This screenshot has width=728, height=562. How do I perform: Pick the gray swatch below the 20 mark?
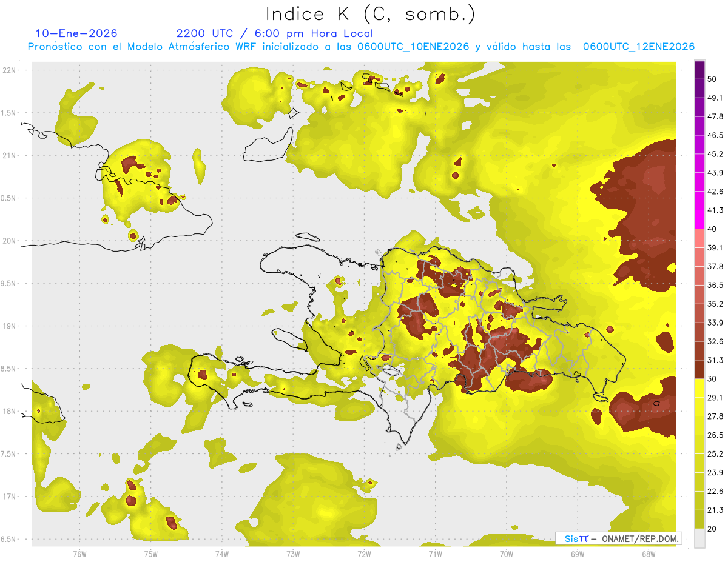point(700,538)
